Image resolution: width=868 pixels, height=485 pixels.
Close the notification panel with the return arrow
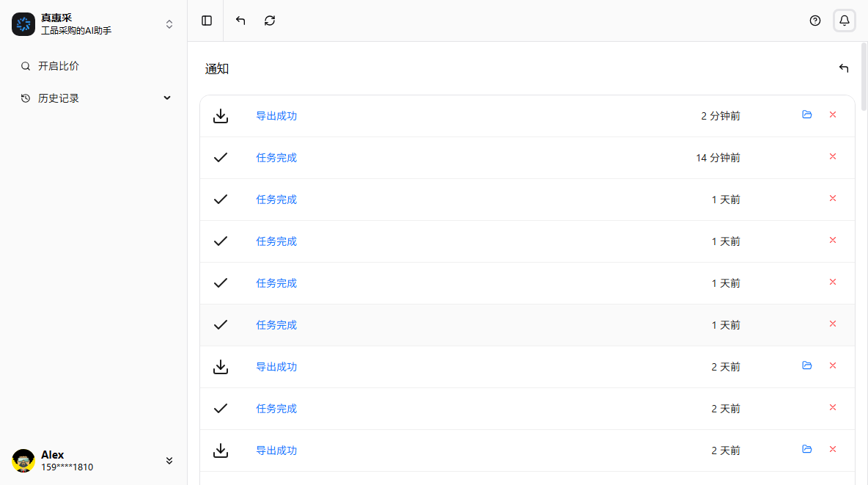[843, 68]
